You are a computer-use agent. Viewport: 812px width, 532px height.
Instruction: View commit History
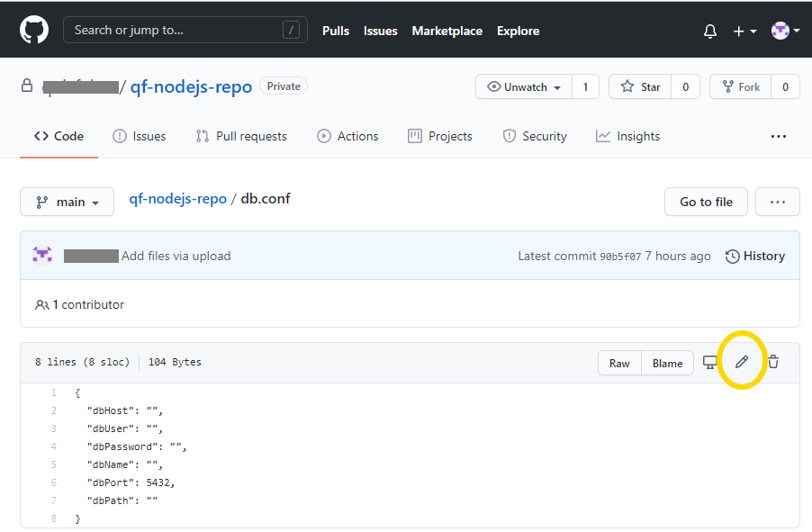click(x=754, y=256)
